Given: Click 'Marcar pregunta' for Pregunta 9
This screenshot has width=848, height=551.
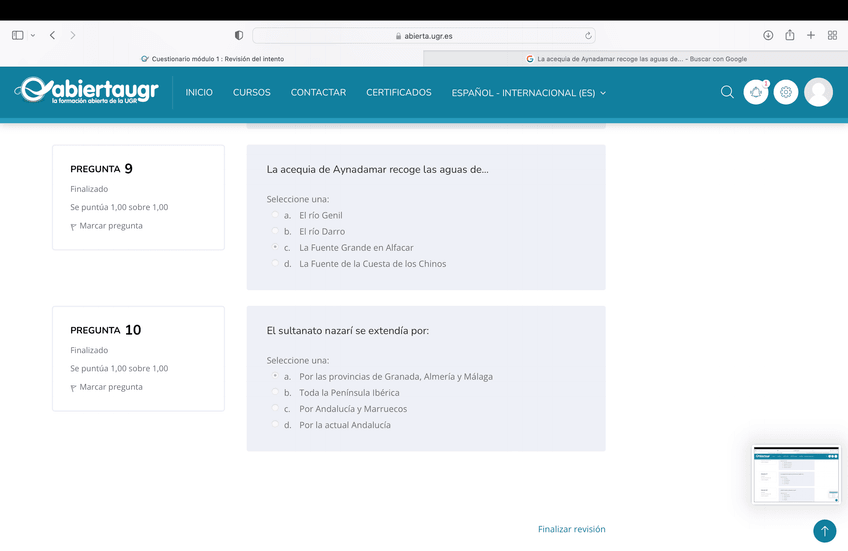Looking at the screenshot, I should [x=110, y=226].
